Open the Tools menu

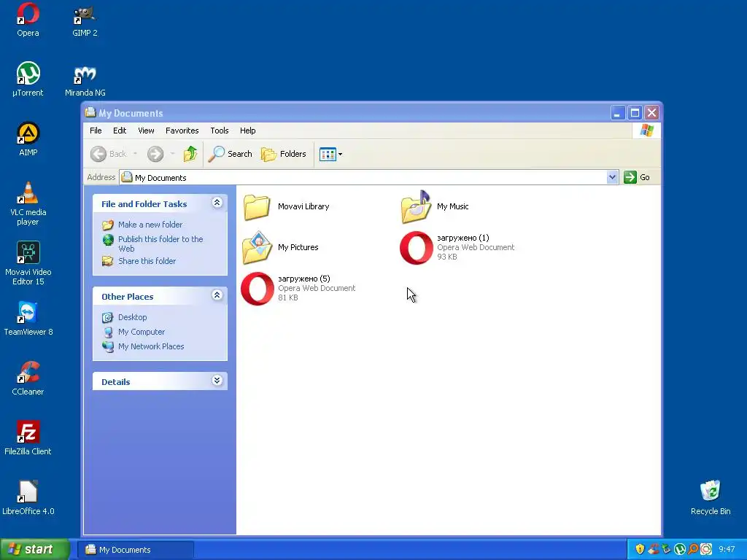click(x=220, y=131)
